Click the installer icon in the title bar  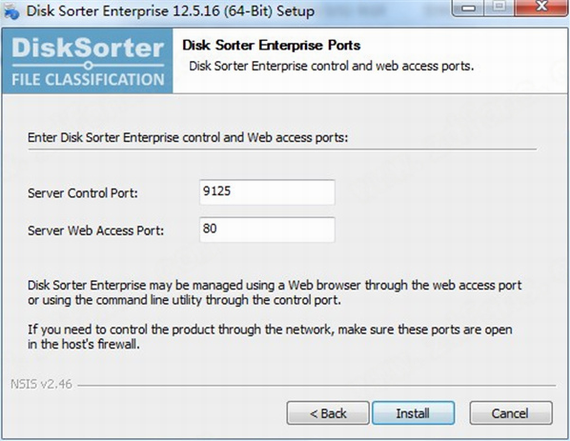[12, 12]
